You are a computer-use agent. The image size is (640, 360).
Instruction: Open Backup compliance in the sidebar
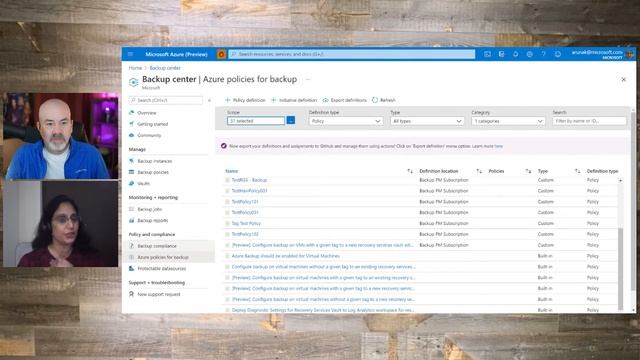tap(157, 246)
